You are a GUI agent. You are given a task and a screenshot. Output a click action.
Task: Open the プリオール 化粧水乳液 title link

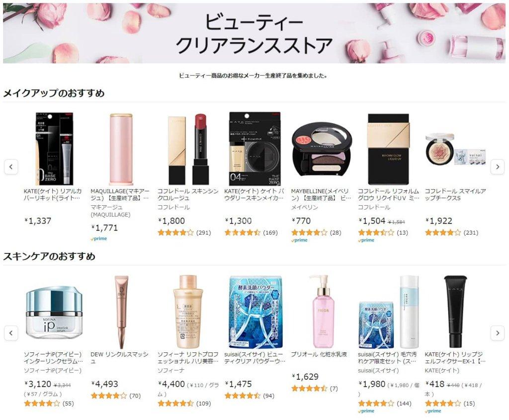319,354
